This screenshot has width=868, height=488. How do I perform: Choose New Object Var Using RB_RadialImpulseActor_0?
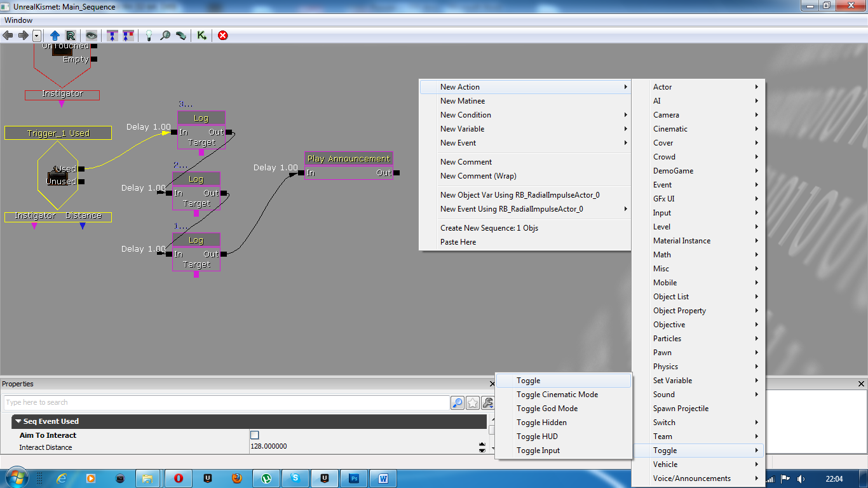click(525, 195)
